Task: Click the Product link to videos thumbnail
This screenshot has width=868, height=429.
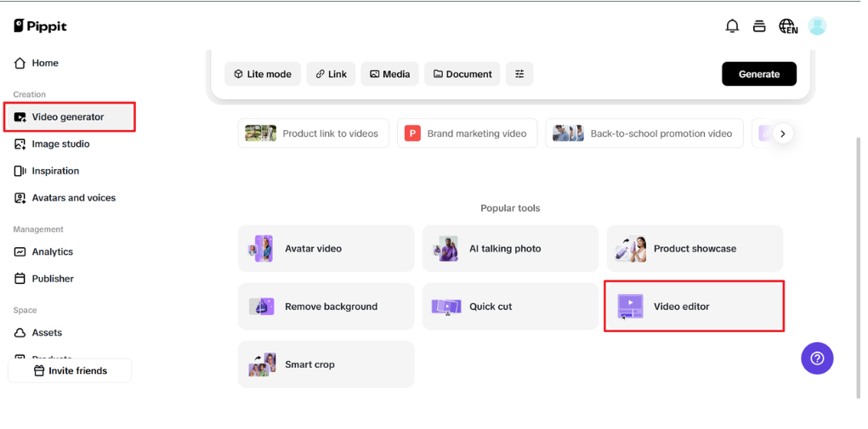Action: [x=261, y=133]
